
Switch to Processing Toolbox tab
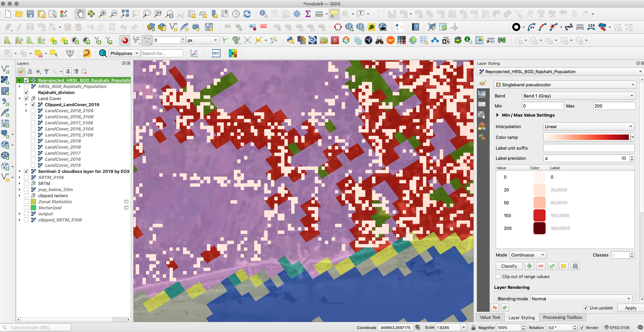coord(562,317)
